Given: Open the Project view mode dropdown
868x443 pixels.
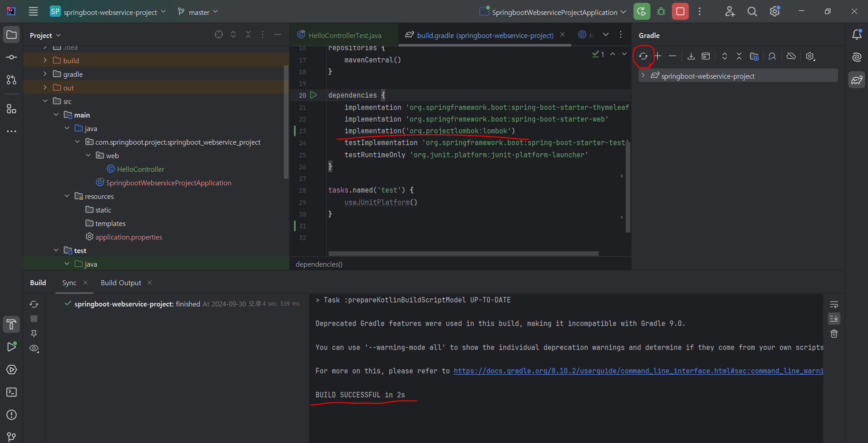Looking at the screenshot, I should [x=45, y=35].
